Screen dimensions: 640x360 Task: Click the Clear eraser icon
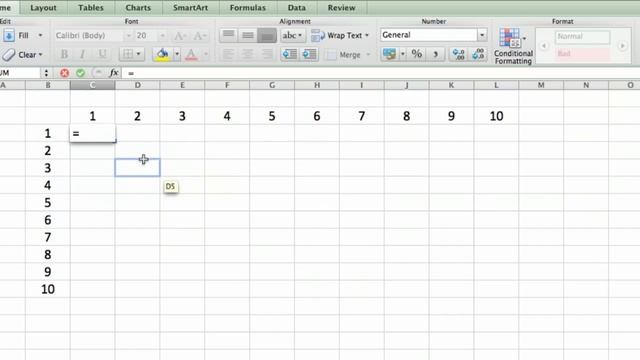coord(9,54)
